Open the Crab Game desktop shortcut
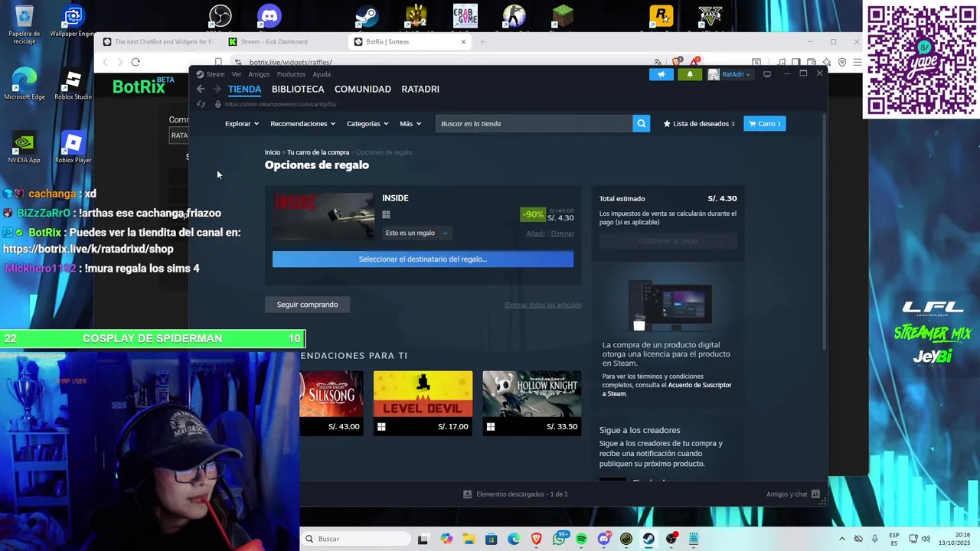980x551 pixels. click(465, 15)
